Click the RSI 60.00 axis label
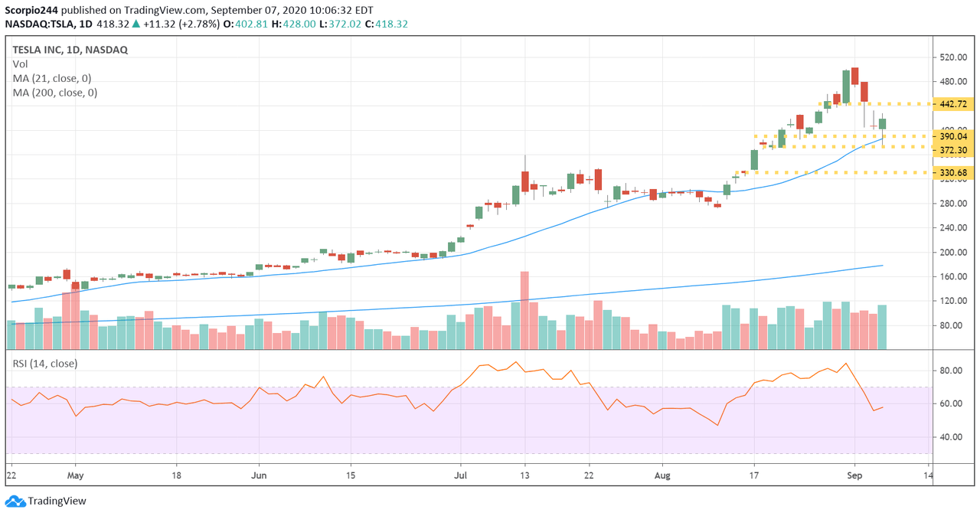This screenshot has height=516, width=980. pyautogui.click(x=950, y=403)
